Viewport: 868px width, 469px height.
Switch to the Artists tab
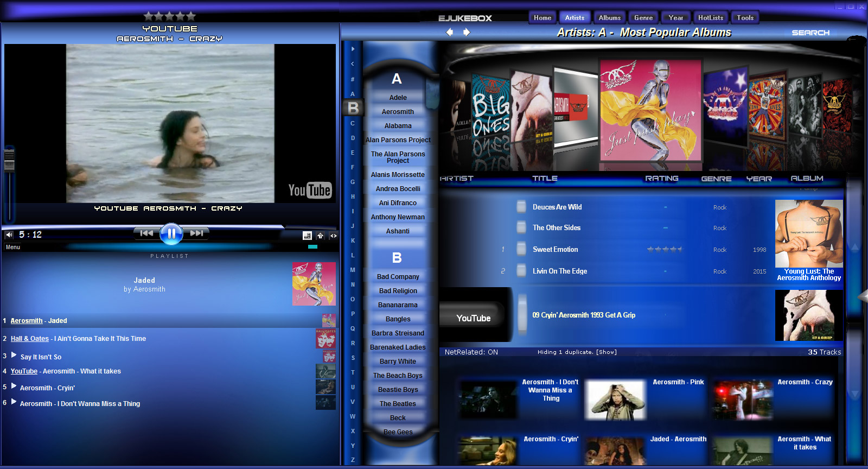point(575,18)
